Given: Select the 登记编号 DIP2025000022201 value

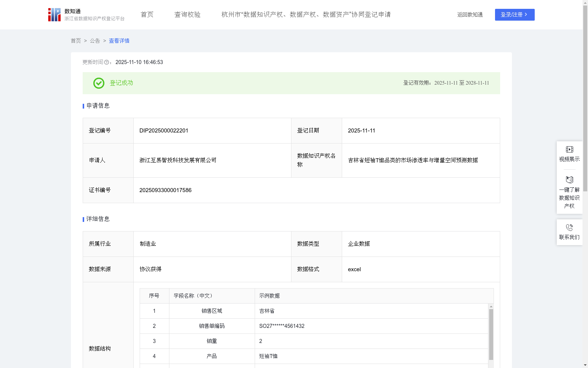Looking at the screenshot, I should pos(164,130).
